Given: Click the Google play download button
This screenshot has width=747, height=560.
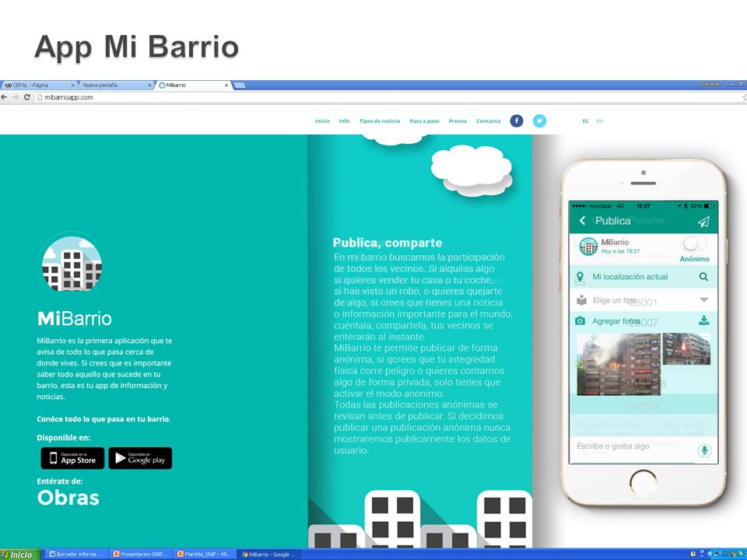Looking at the screenshot, I should [140, 458].
